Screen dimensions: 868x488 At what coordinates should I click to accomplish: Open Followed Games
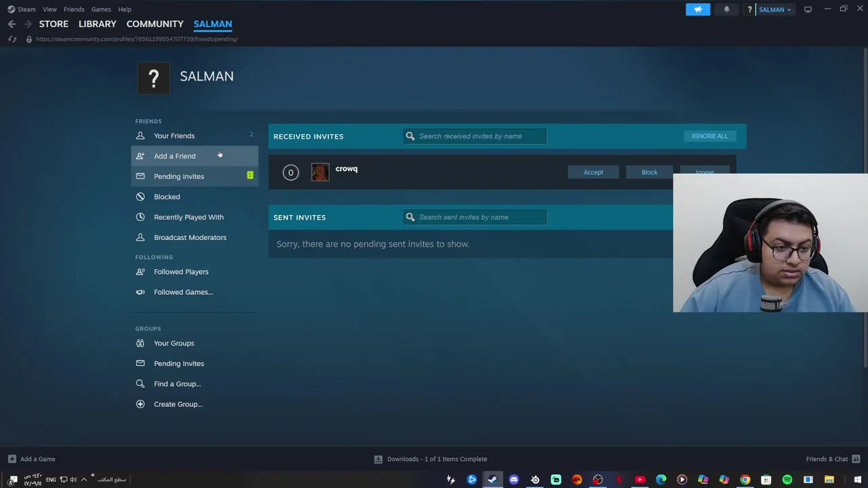[x=195, y=292]
